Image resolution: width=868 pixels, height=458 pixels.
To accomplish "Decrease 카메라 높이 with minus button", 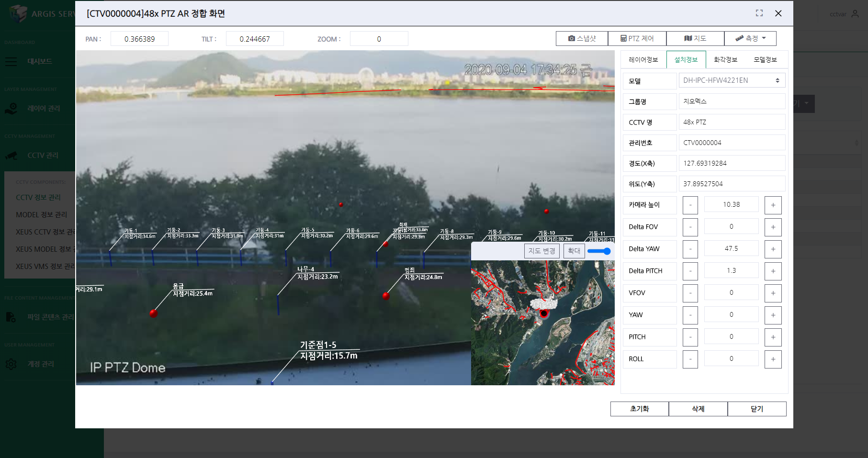I will [690, 205].
